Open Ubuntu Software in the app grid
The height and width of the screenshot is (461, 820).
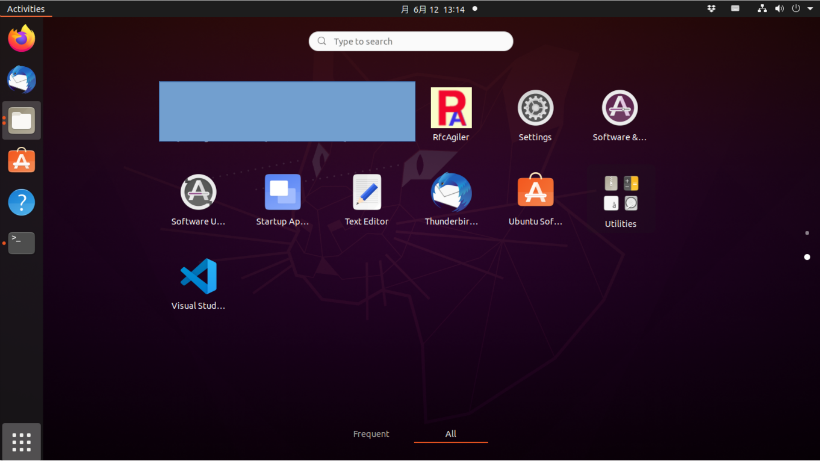pos(535,198)
